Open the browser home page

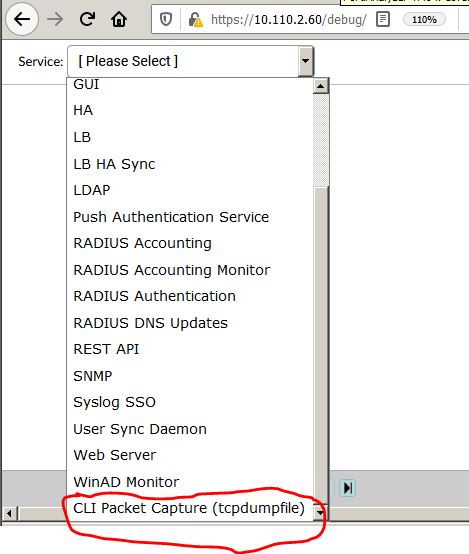click(119, 19)
